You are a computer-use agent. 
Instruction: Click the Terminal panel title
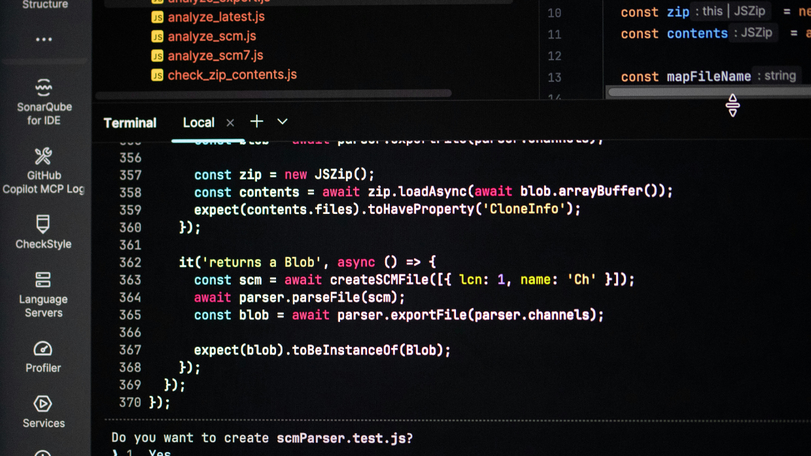click(x=130, y=123)
